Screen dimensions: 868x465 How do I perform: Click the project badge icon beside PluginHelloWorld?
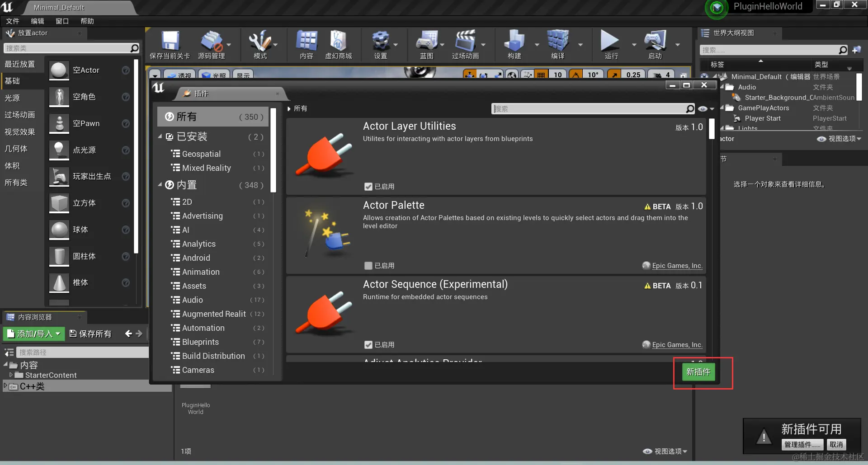[x=717, y=8]
